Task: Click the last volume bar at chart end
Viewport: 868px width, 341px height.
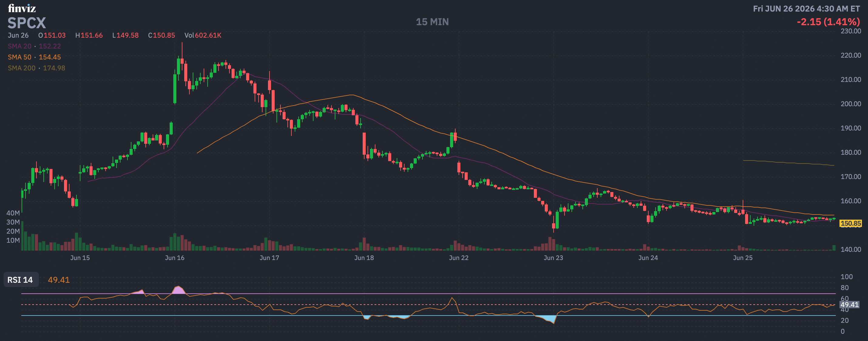Action: tap(834, 248)
